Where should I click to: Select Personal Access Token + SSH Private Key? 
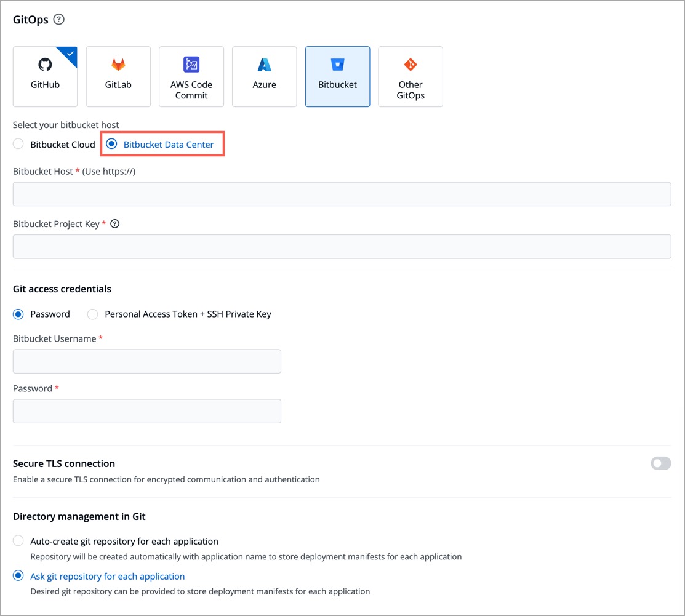[92, 314]
